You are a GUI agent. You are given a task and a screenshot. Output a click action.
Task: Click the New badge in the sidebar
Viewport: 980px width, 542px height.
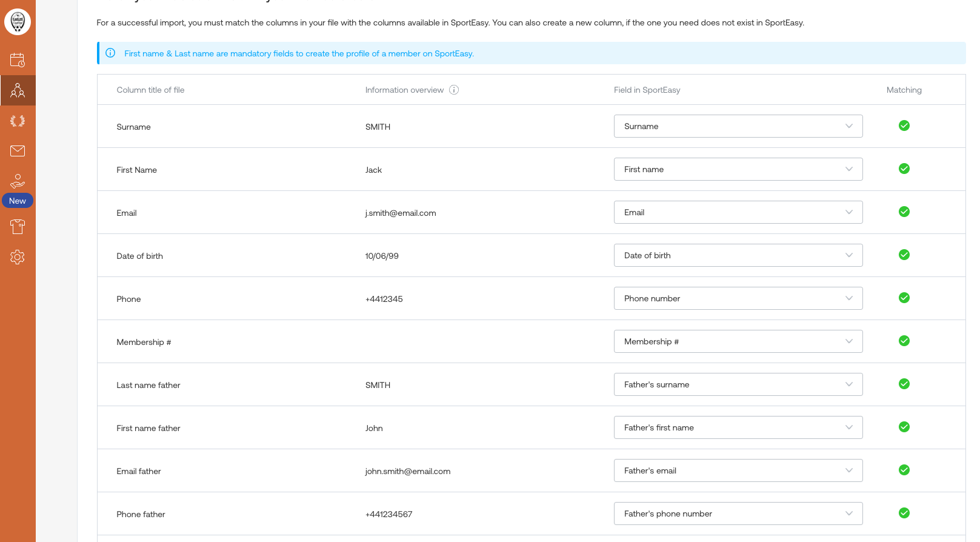click(18, 201)
